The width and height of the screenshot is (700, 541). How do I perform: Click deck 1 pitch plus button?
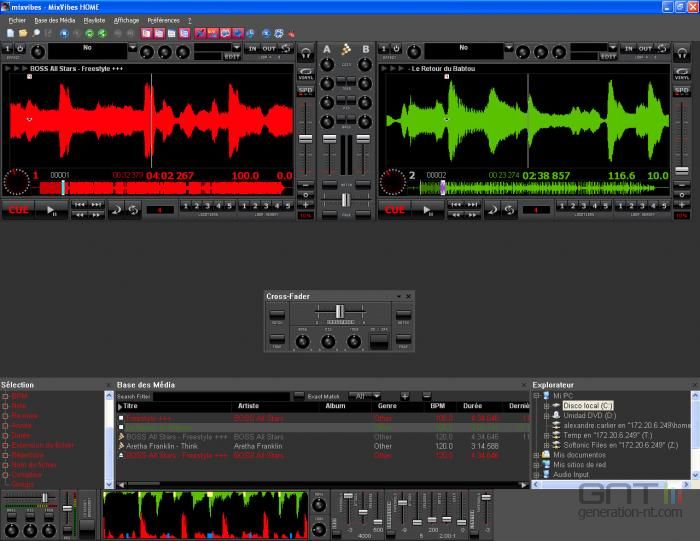[x=306, y=205]
